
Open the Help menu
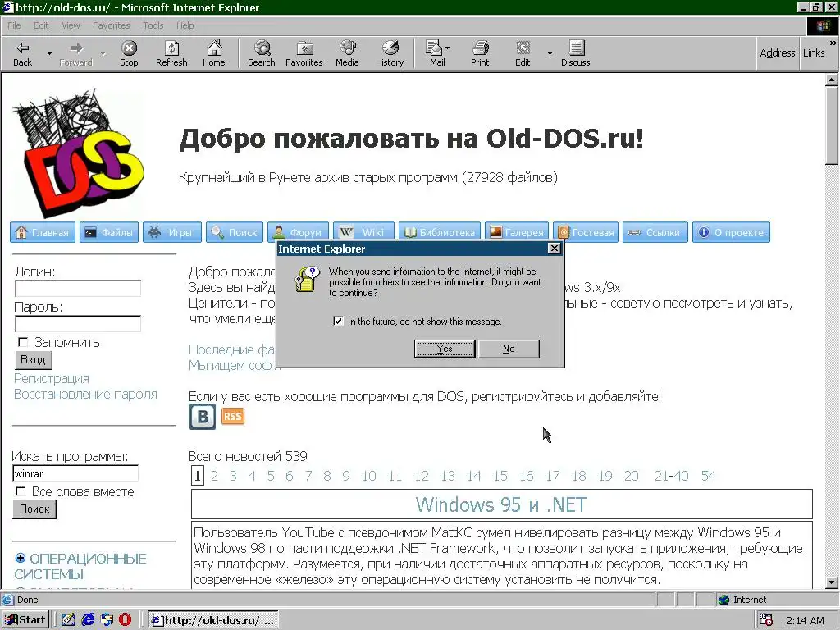185,25
